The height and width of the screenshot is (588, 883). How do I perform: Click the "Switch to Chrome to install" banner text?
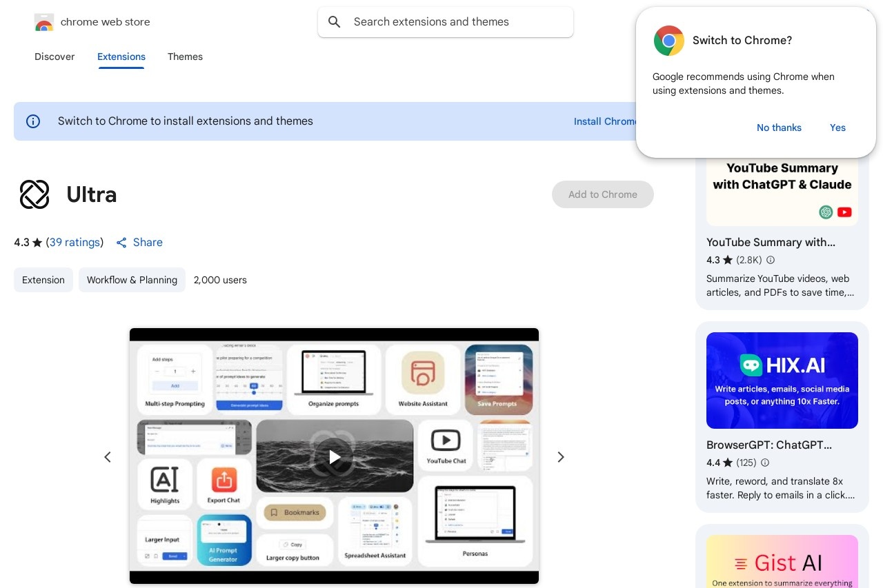click(x=186, y=121)
